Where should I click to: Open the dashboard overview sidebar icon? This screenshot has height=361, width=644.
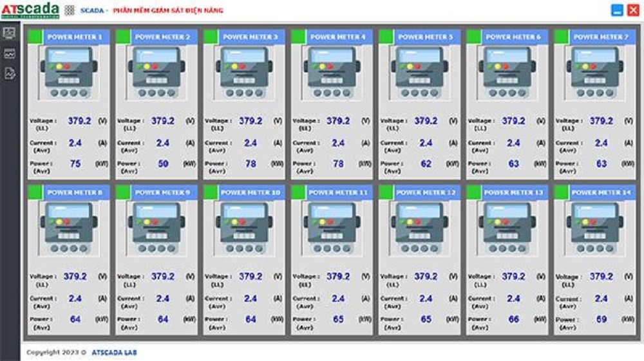(x=10, y=32)
